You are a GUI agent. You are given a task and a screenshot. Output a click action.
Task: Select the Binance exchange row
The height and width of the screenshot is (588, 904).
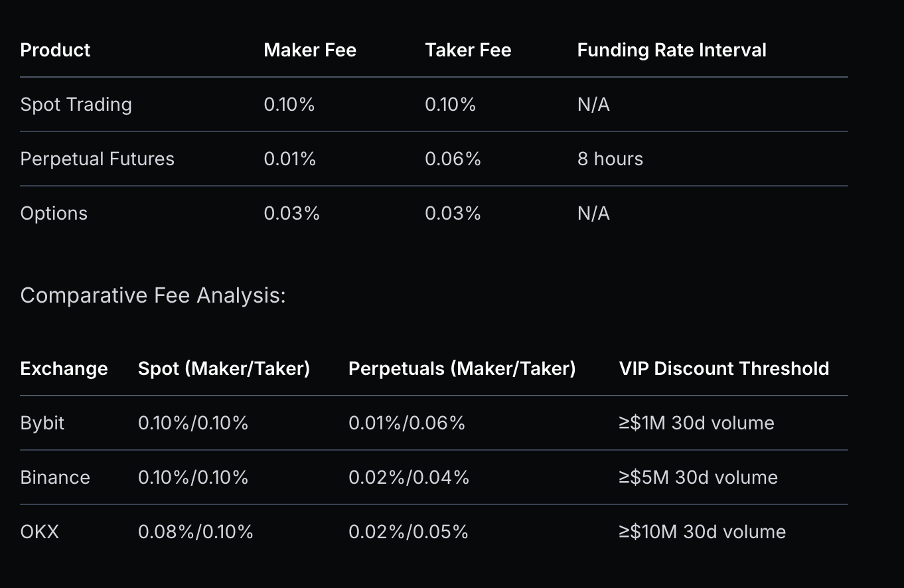click(x=55, y=478)
